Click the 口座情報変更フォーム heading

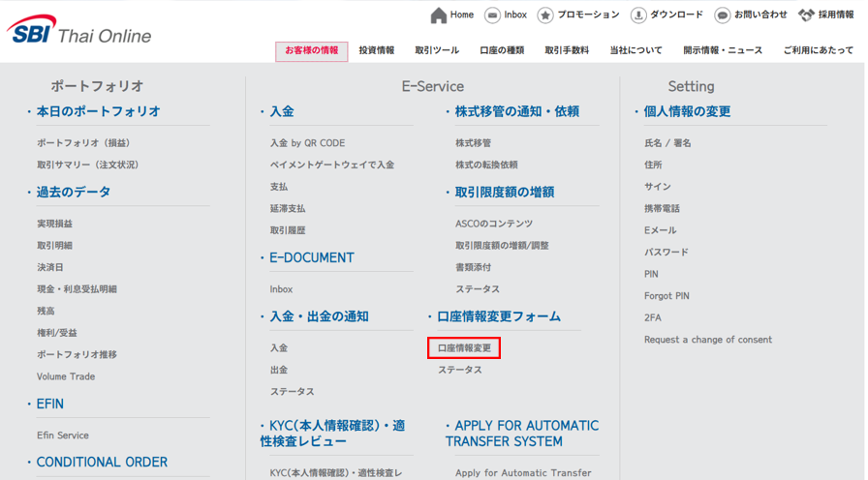click(x=498, y=316)
